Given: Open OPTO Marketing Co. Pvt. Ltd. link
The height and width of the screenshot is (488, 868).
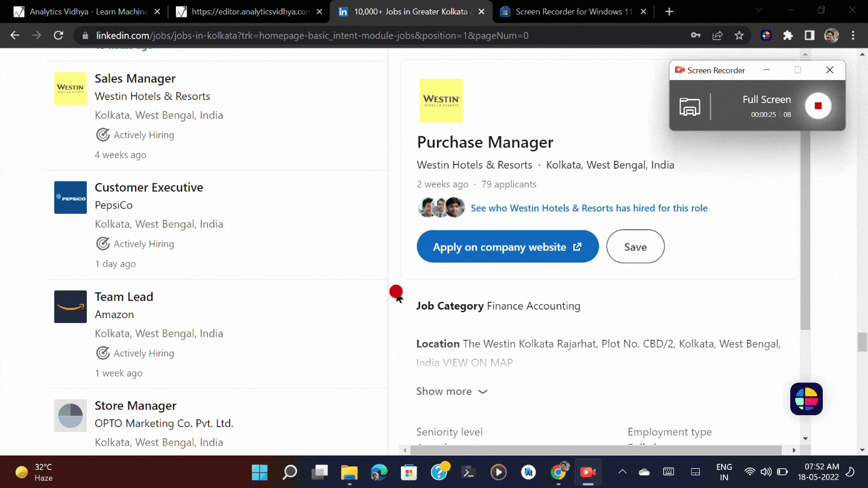Looking at the screenshot, I should 164,423.
